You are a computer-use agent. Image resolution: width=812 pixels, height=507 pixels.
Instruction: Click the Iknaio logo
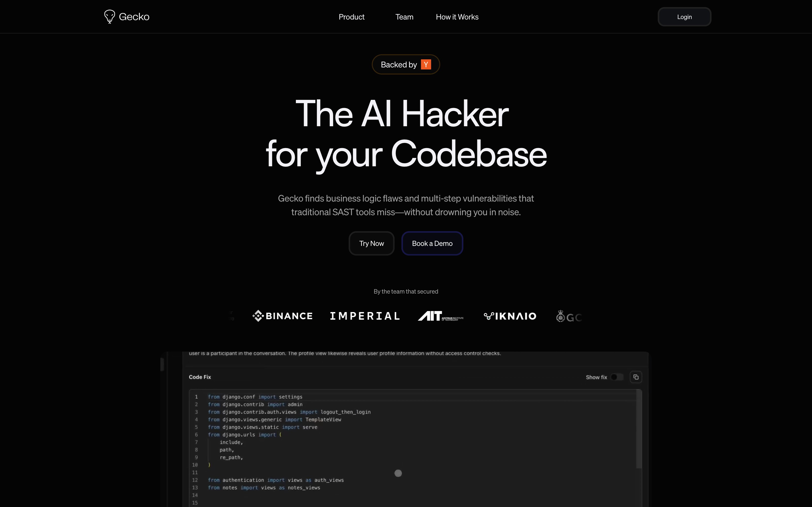pos(510,316)
